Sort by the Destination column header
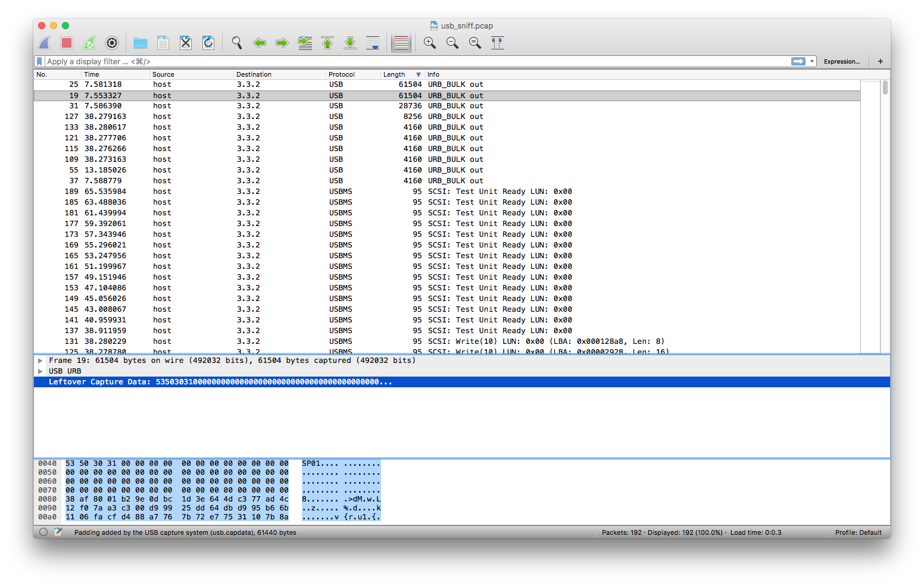Viewport: 924px width, 586px height. tap(280, 74)
